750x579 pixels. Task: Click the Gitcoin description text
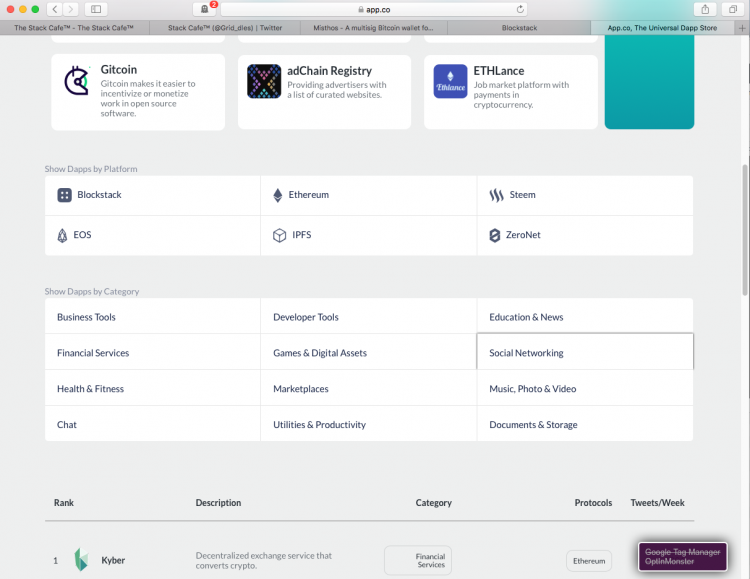(x=148, y=98)
